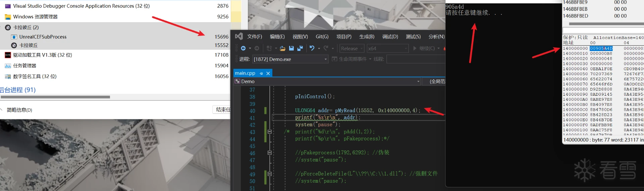
Task: Collapse the outline at code line 49
Action: (x=269, y=174)
